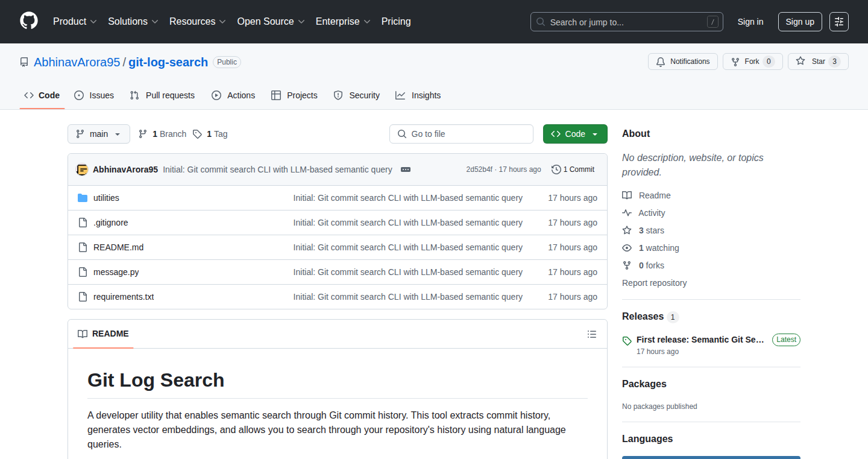Click the tag icon next to release

pyautogui.click(x=627, y=340)
